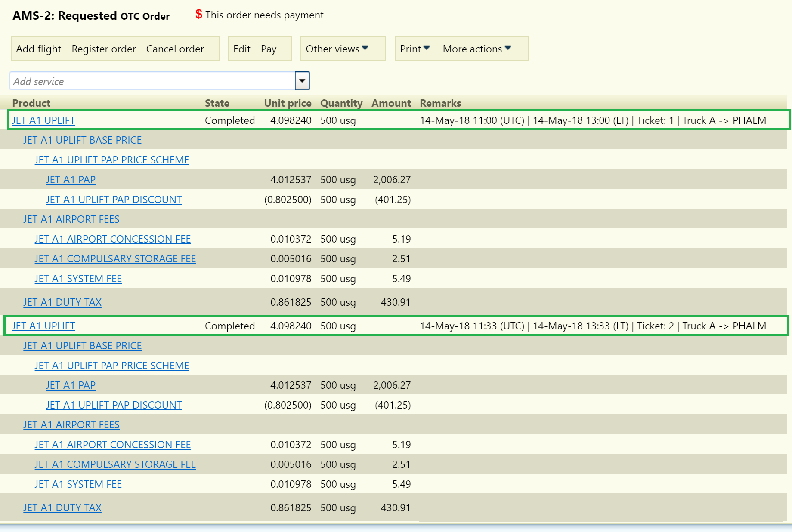
Task: Click the Product column header
Action: click(31, 103)
